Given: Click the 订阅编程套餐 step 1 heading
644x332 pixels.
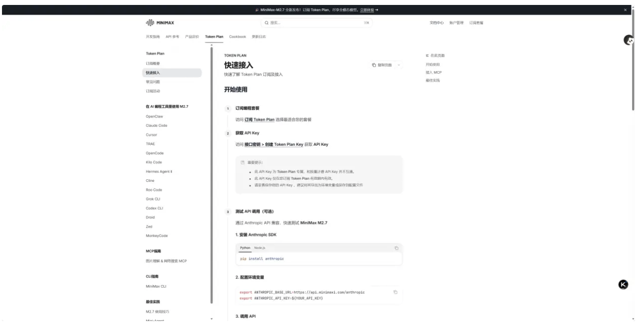Looking at the screenshot, I should pyautogui.click(x=247, y=108).
